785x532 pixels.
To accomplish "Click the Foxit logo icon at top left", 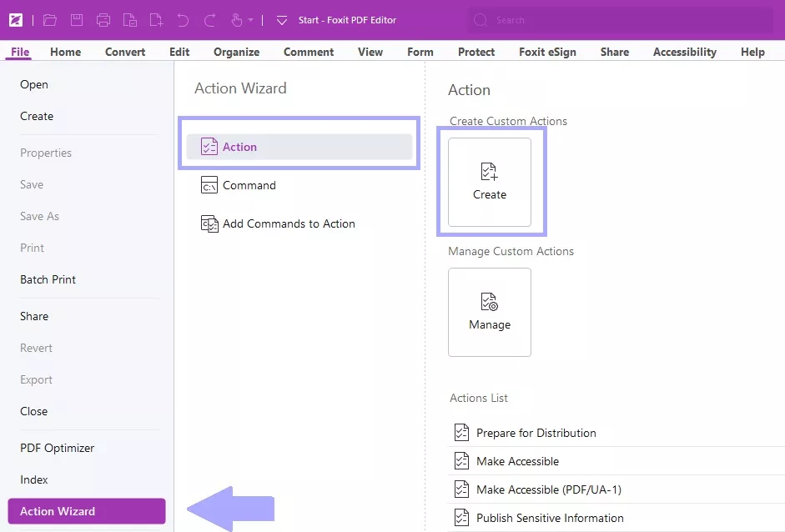I will pos(16,20).
